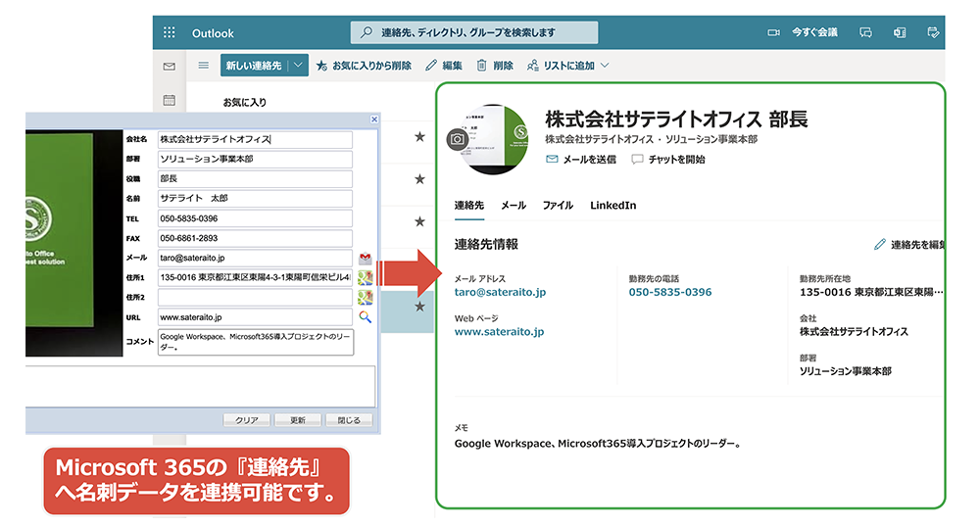This screenshot has width=980, height=526.
Task: Click チャットを開始 under contact name
Action: tap(668, 160)
